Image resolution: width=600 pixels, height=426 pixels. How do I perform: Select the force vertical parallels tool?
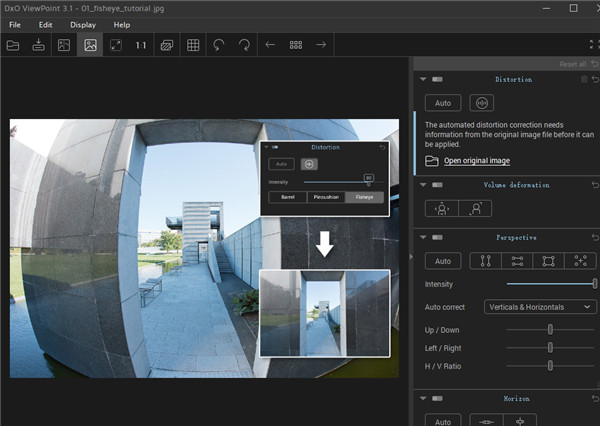[x=485, y=261]
